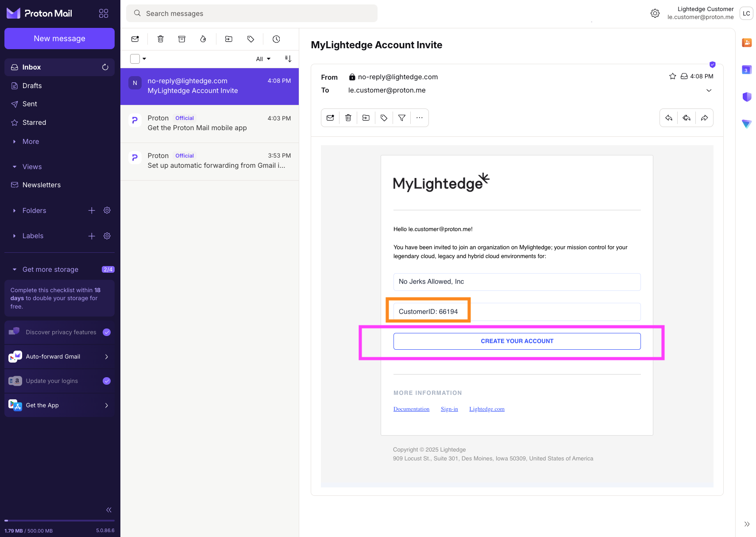The height and width of the screenshot is (537, 756).
Task: Open the Sign-in link
Action: coord(449,409)
